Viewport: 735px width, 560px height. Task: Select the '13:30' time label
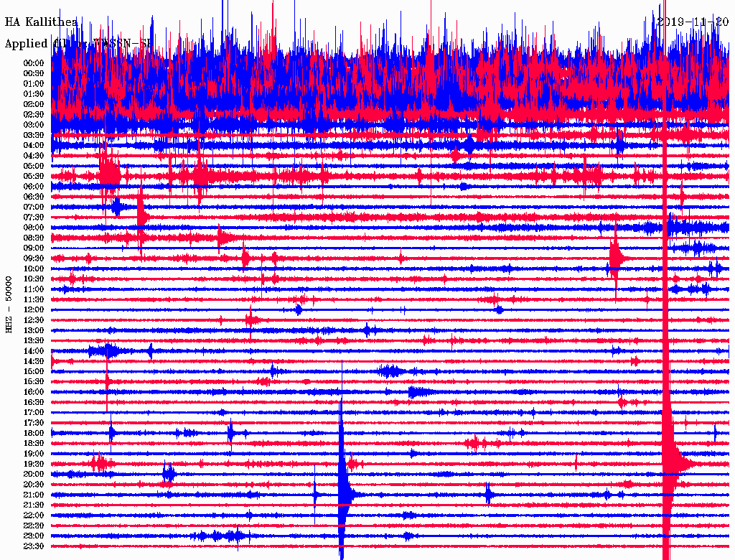34,341
